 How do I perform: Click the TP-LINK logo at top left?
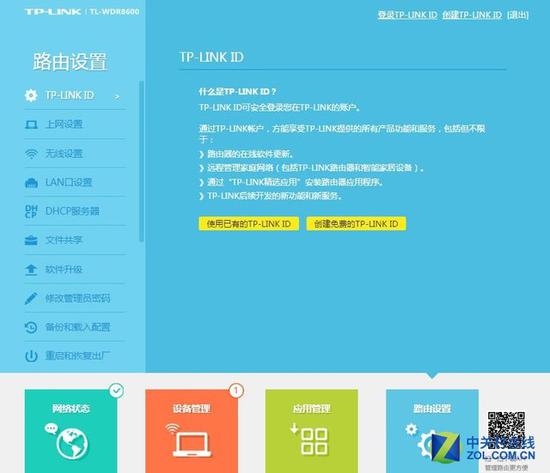coord(53,12)
